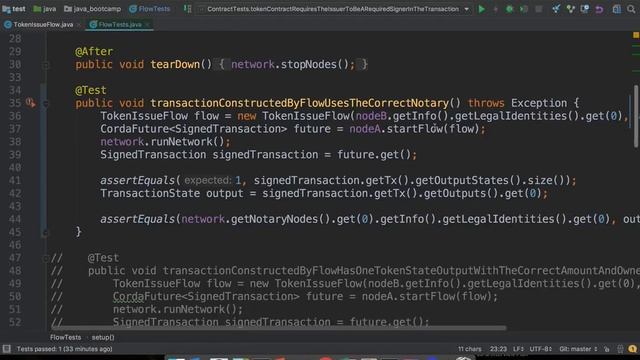The height and width of the screenshot is (360, 640).
Task: Open the UTF-8 encoding selector
Action: pyautogui.click(x=541, y=349)
